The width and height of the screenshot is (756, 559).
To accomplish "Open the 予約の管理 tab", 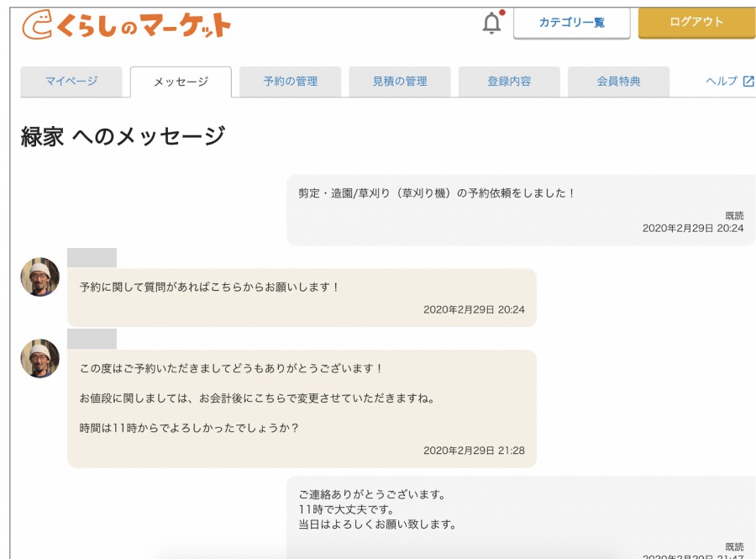I will (x=290, y=82).
